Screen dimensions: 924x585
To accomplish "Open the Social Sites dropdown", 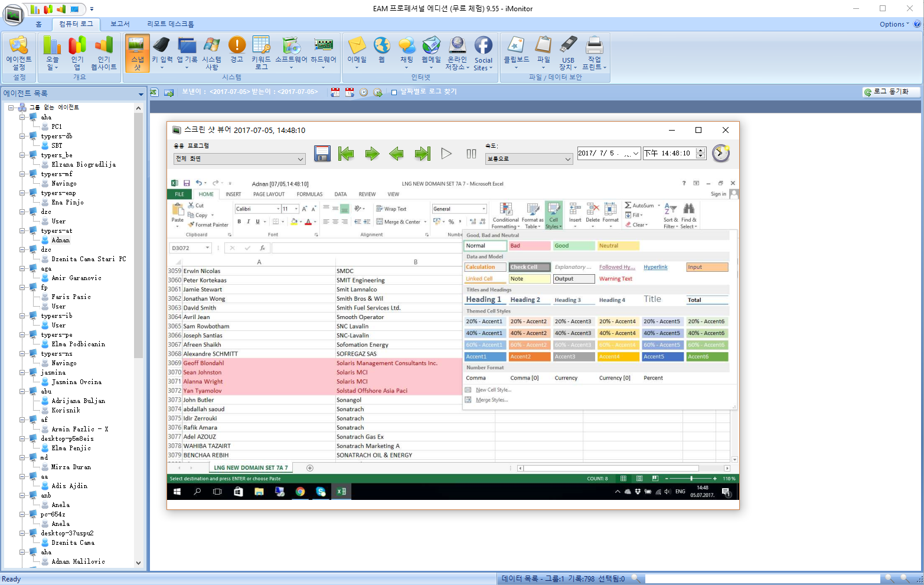I will coord(483,53).
